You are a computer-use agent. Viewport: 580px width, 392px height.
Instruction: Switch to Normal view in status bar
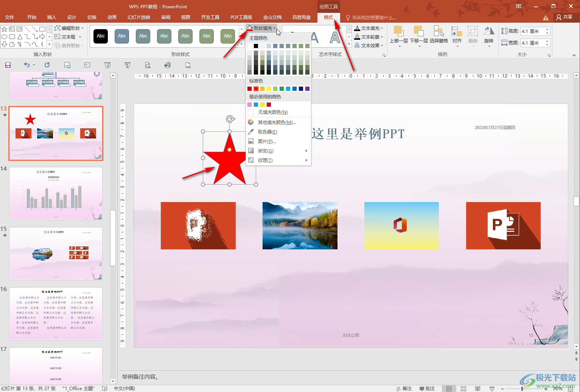(449, 389)
